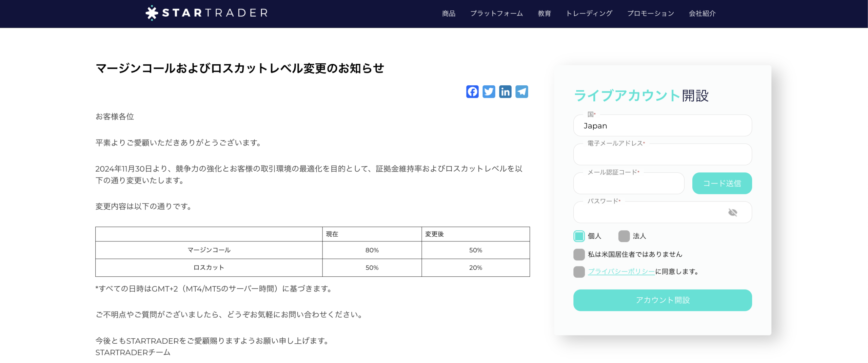Focus the 電子メールアドレス input field
The width and height of the screenshot is (868, 363).
(x=662, y=155)
